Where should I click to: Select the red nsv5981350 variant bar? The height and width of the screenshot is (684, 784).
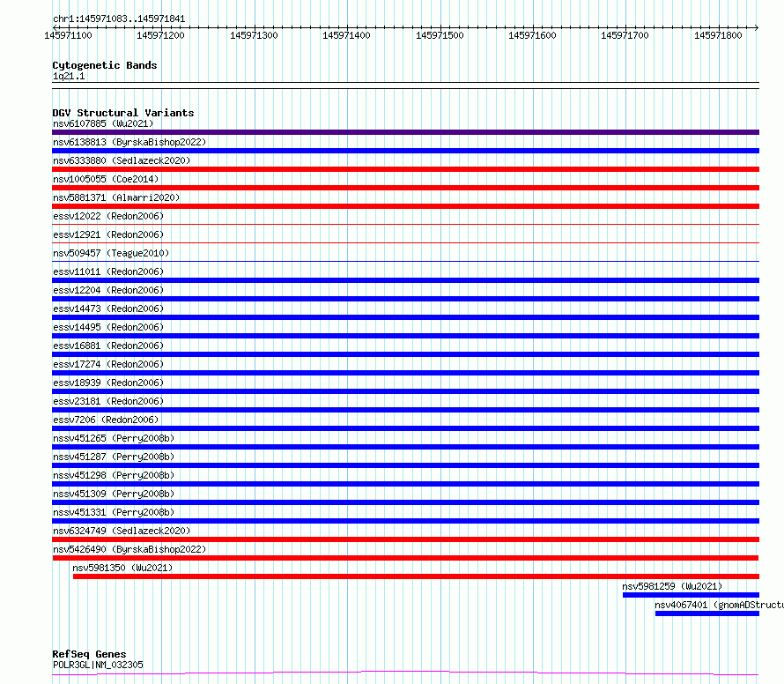click(416, 576)
